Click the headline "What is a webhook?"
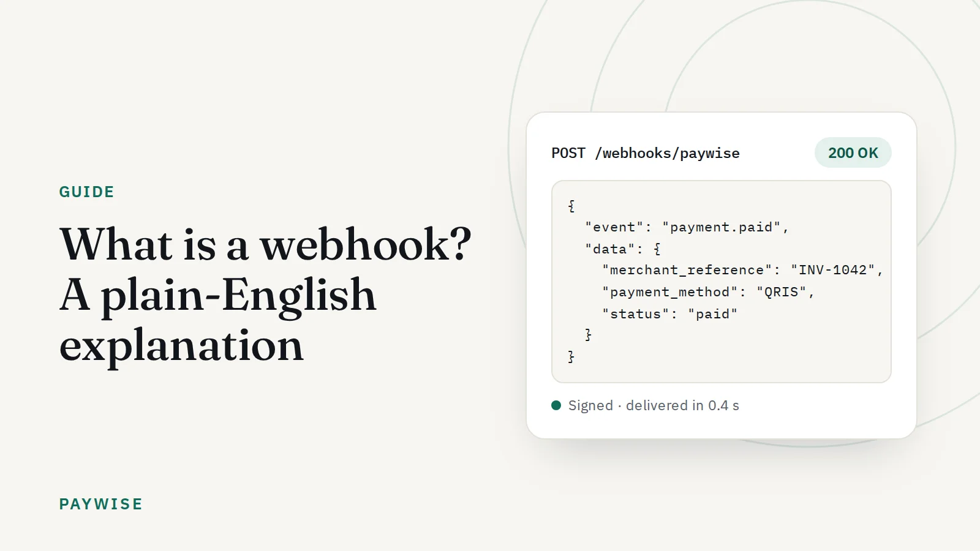 point(265,244)
